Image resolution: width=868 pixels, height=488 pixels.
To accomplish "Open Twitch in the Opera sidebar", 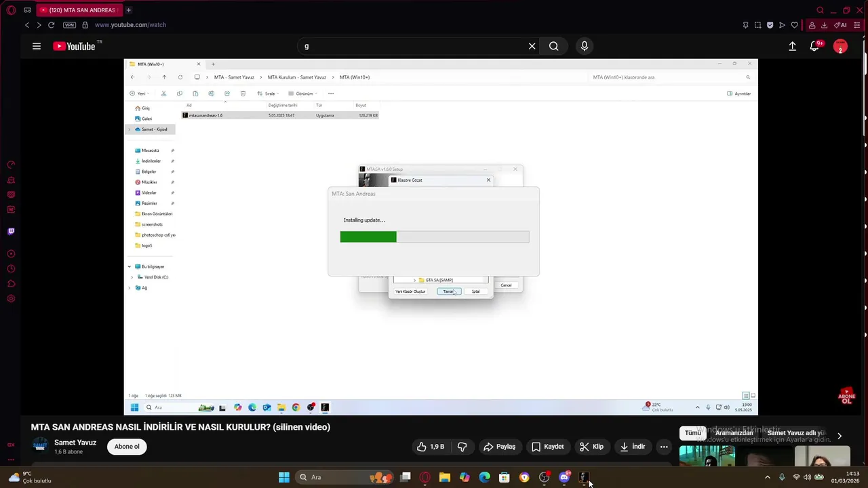I will 11,231.
